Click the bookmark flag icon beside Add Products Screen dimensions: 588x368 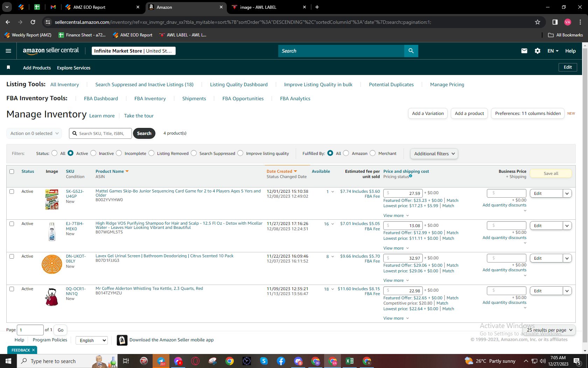tap(8, 67)
